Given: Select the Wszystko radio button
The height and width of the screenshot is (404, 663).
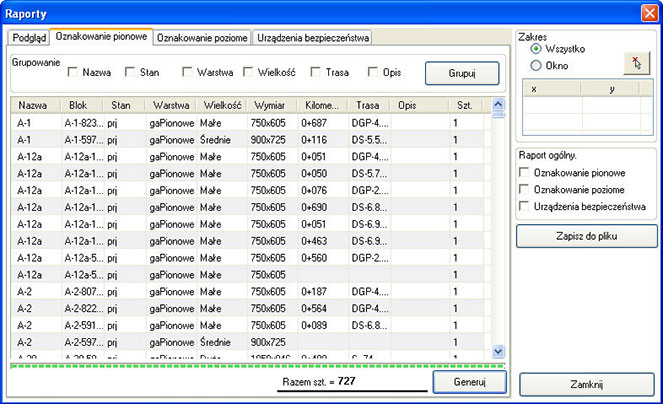Looking at the screenshot, I should point(536,48).
